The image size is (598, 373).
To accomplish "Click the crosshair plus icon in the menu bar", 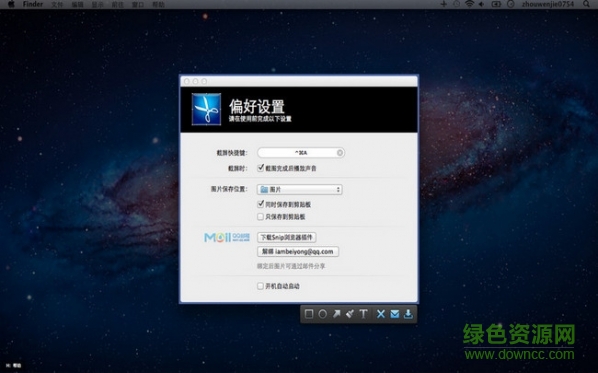I will click(x=444, y=4).
